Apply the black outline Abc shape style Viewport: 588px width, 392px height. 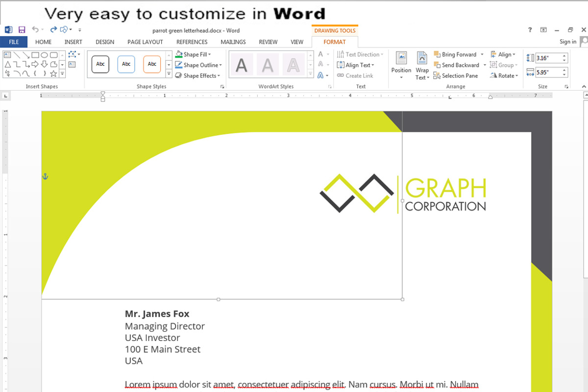100,64
